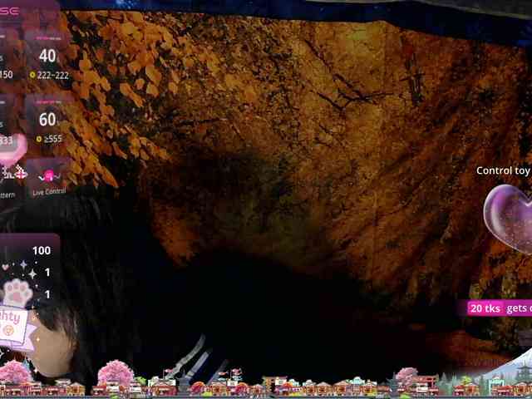Click the 222-222 token range text
Screen dimensions: 532x399
tap(53, 75)
